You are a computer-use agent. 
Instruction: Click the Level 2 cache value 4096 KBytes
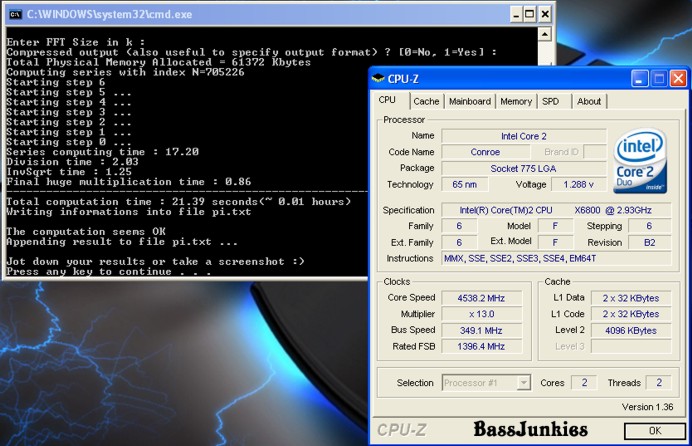pos(631,330)
